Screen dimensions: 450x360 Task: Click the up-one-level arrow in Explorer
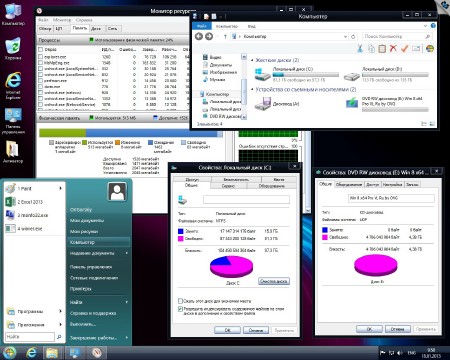click(225, 36)
